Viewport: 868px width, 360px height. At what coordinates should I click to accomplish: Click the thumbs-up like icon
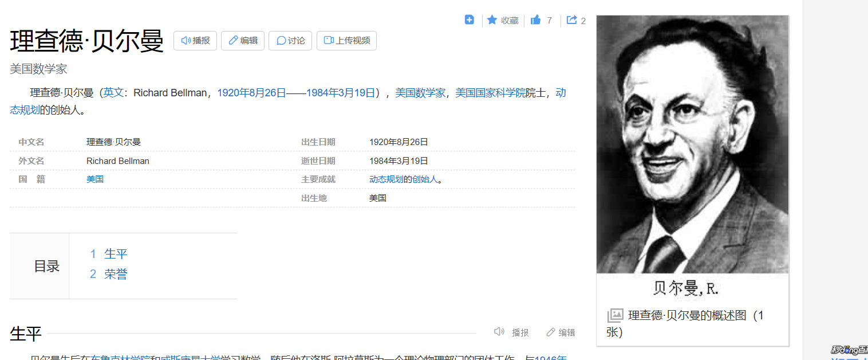[536, 20]
